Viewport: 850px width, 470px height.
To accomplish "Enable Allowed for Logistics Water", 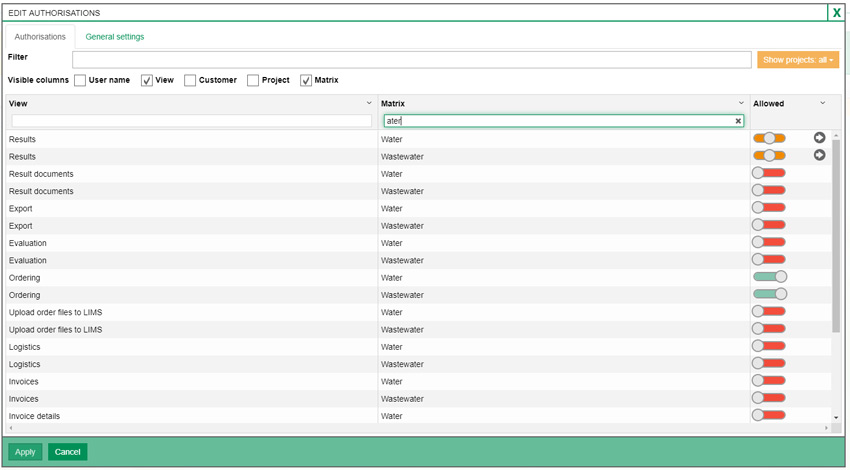I will (769, 346).
